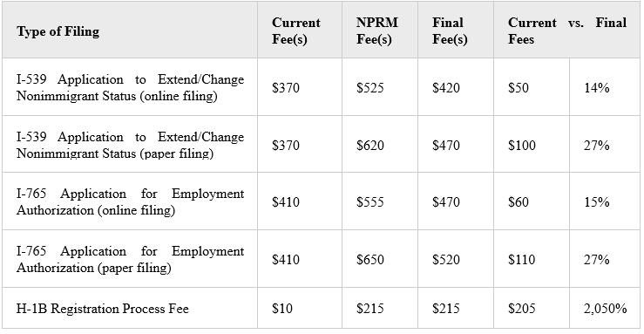Select the 'Final Fee(s)' header cell
644x334 pixels.
[x=456, y=30]
